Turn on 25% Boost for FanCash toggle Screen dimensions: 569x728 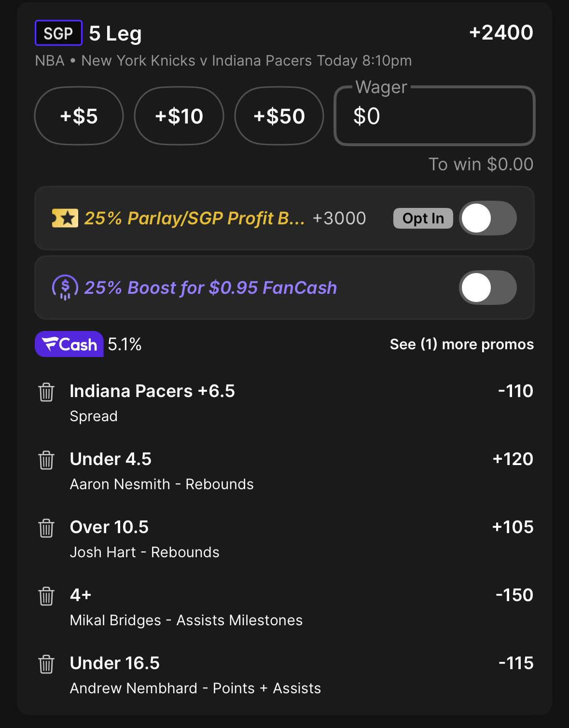[487, 288]
